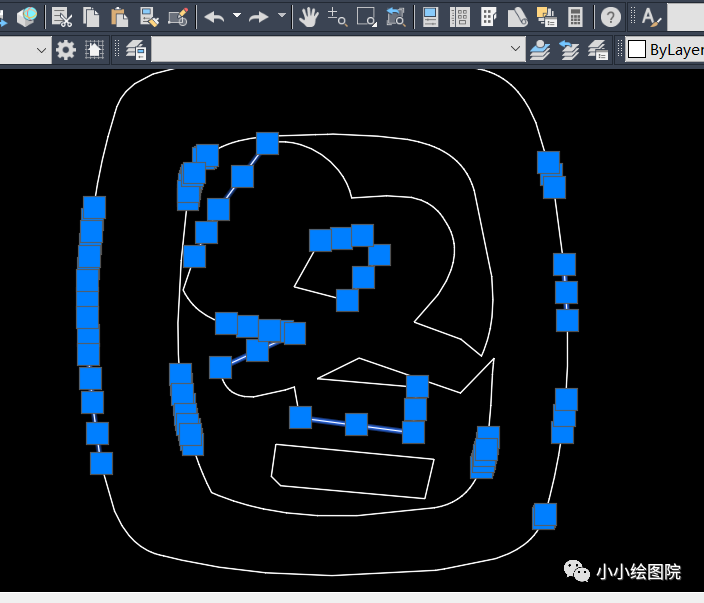The image size is (704, 603).
Task: Open the DesignCenter panel
Action: pos(460,17)
